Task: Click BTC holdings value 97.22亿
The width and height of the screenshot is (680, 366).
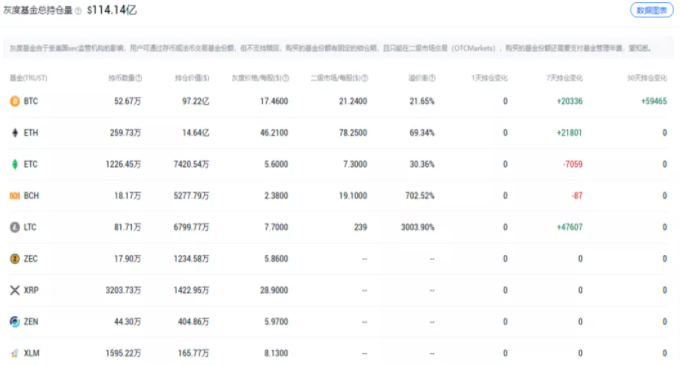Action: point(196,101)
